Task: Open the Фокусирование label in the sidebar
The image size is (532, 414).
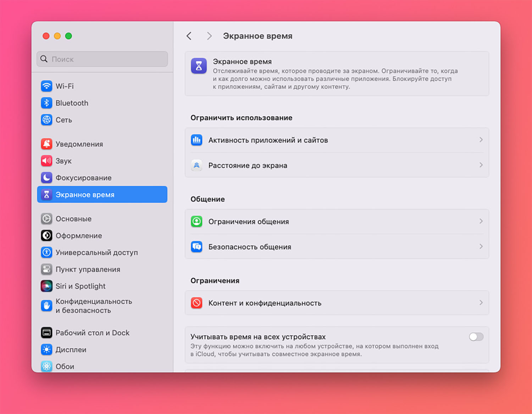Action: pos(84,178)
